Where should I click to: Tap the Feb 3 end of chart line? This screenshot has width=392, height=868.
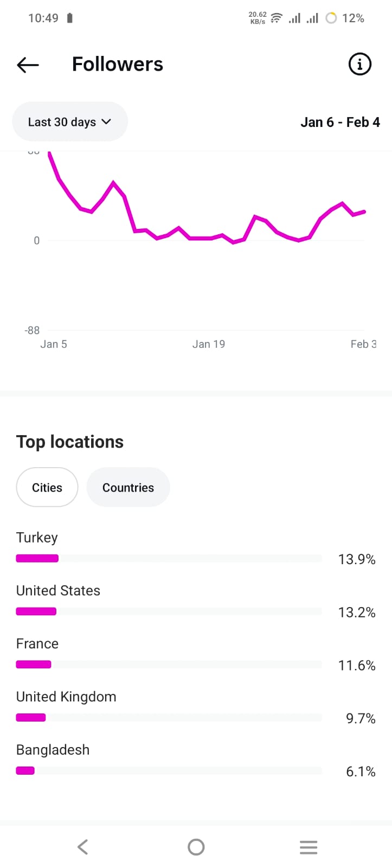(x=364, y=212)
